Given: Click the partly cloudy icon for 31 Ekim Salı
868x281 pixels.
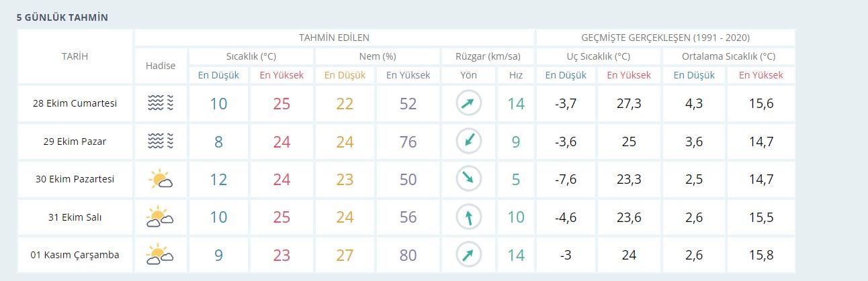Looking at the screenshot, I should pos(161,217).
